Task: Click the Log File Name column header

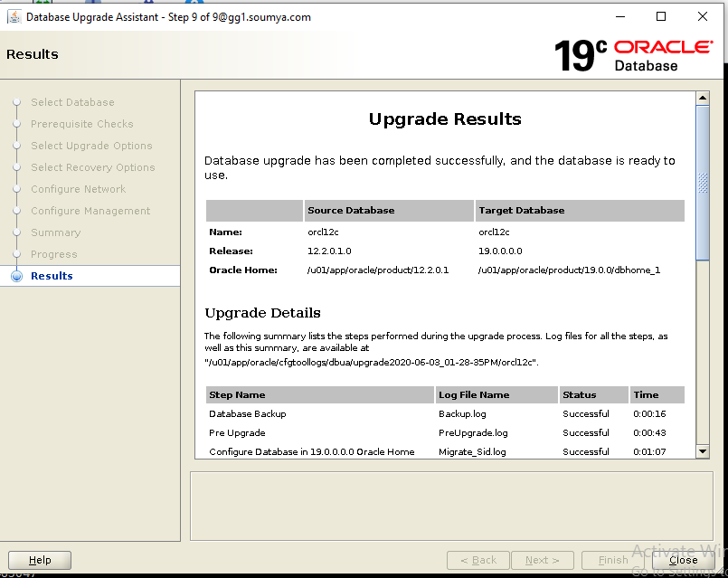Action: pyautogui.click(x=496, y=394)
